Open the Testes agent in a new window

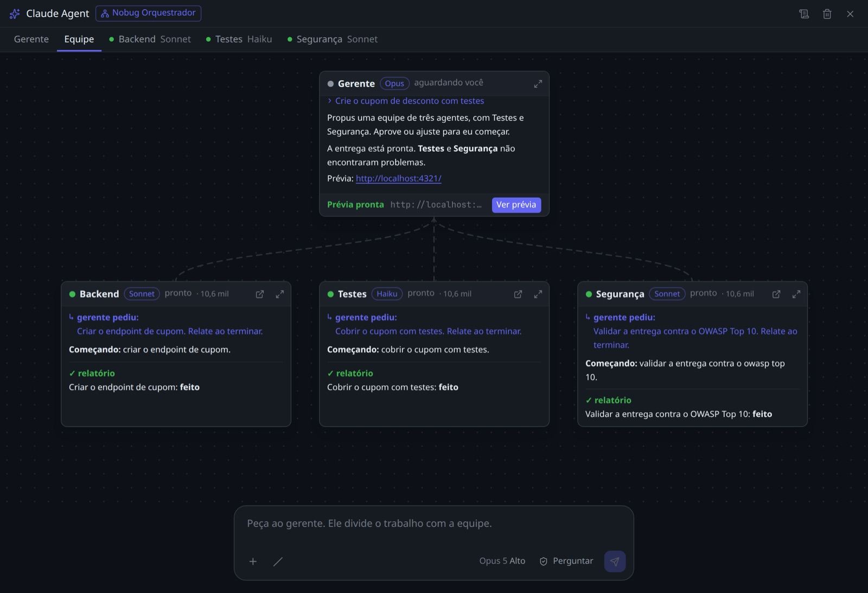click(518, 294)
